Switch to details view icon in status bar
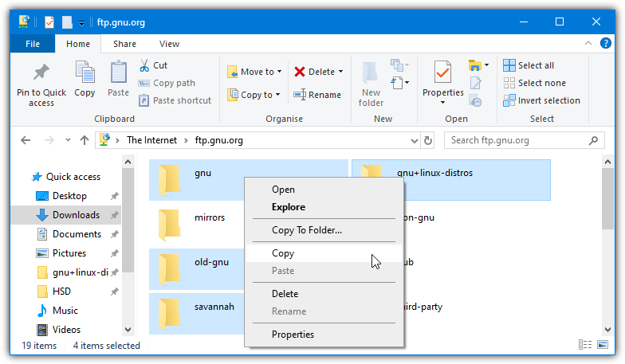 [x=585, y=344]
